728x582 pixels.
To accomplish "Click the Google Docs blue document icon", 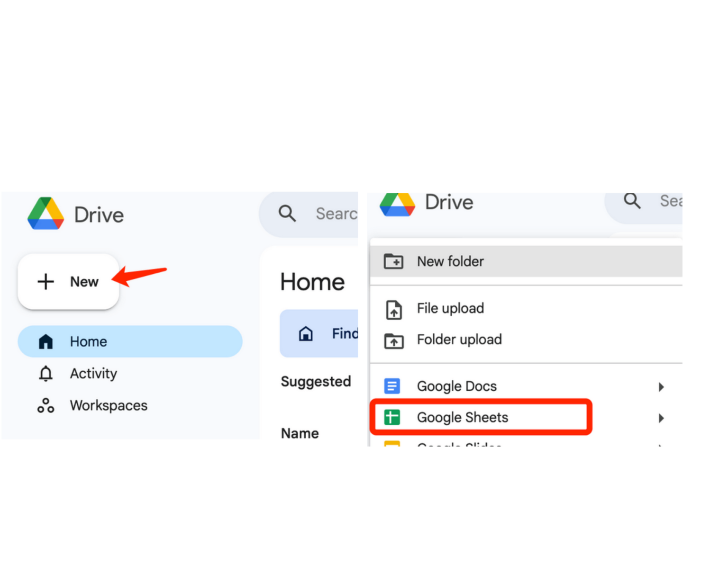I will [x=391, y=386].
